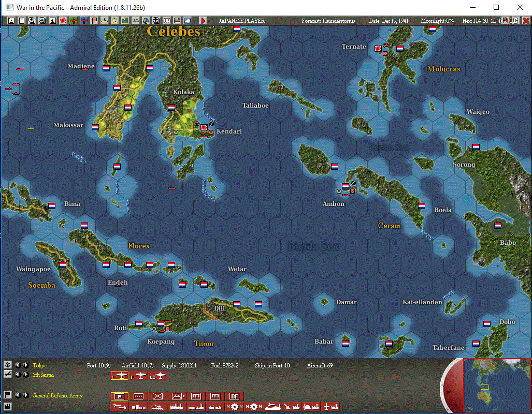
Task: Click the 'Aircraft: 69' value
Action: coord(320,365)
